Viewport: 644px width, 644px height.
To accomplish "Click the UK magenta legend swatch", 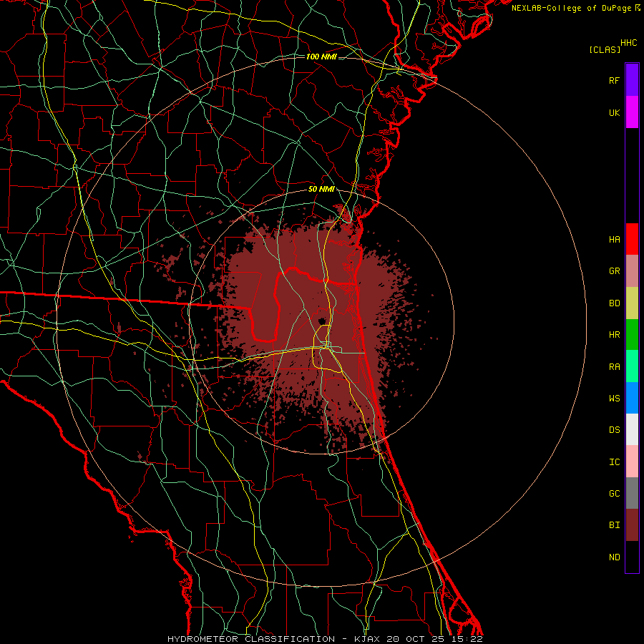I will [x=632, y=112].
